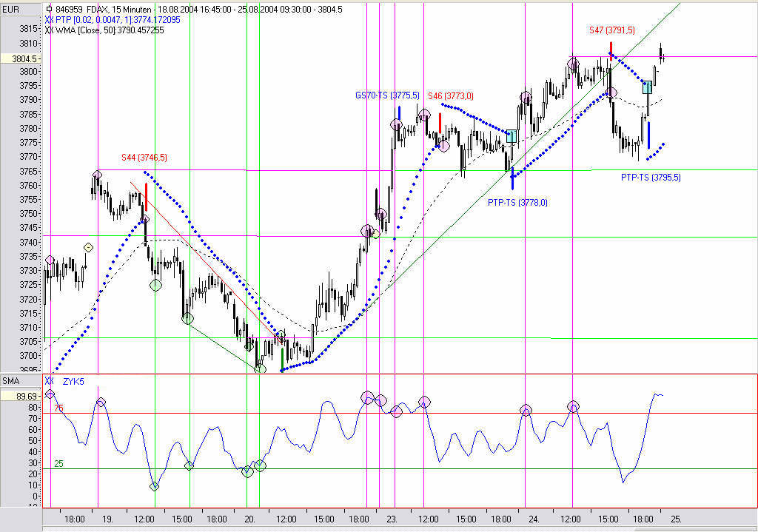Click the blue bar below GS70-TS label

[x=399, y=113]
